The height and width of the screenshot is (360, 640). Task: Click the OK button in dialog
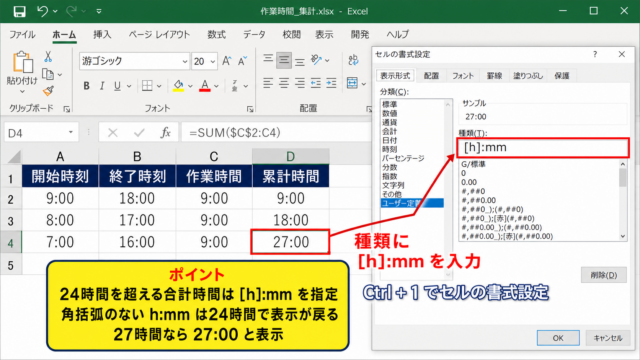(558, 338)
